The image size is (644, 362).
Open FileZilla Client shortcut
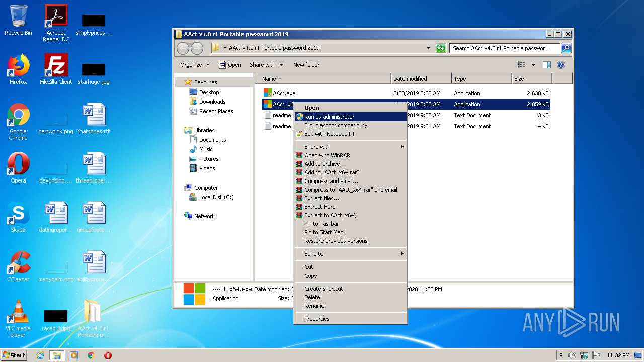(56, 69)
